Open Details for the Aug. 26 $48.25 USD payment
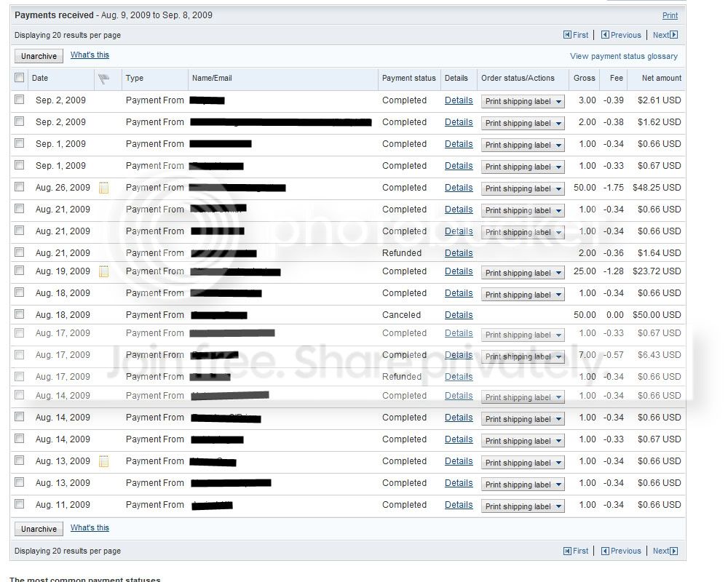Image resolution: width=728 pixels, height=582 pixels. pos(459,188)
